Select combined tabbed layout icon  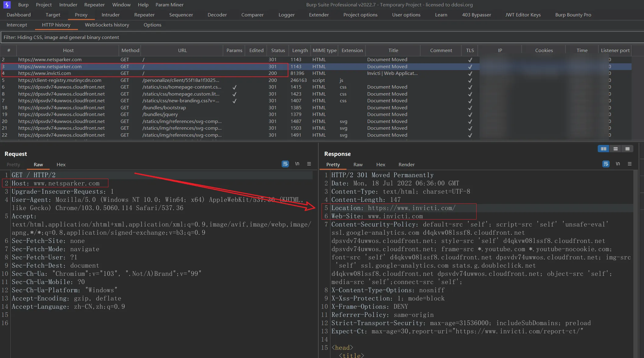(x=627, y=149)
